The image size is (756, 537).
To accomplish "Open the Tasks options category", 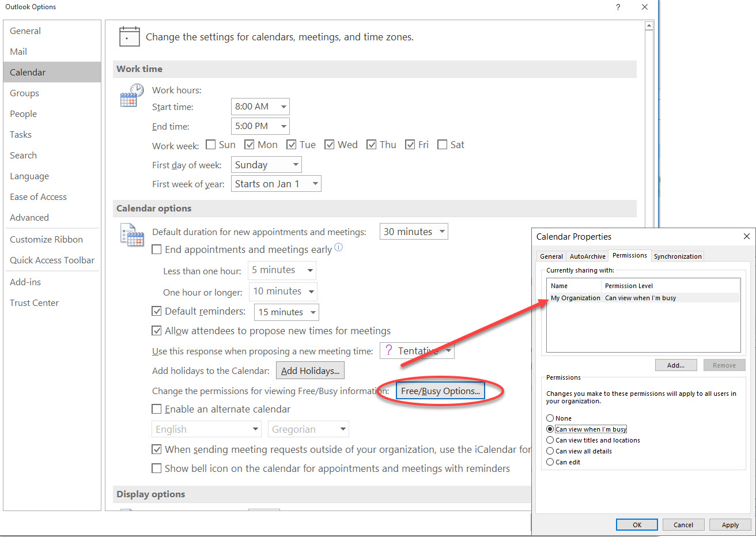I will (52, 135).
